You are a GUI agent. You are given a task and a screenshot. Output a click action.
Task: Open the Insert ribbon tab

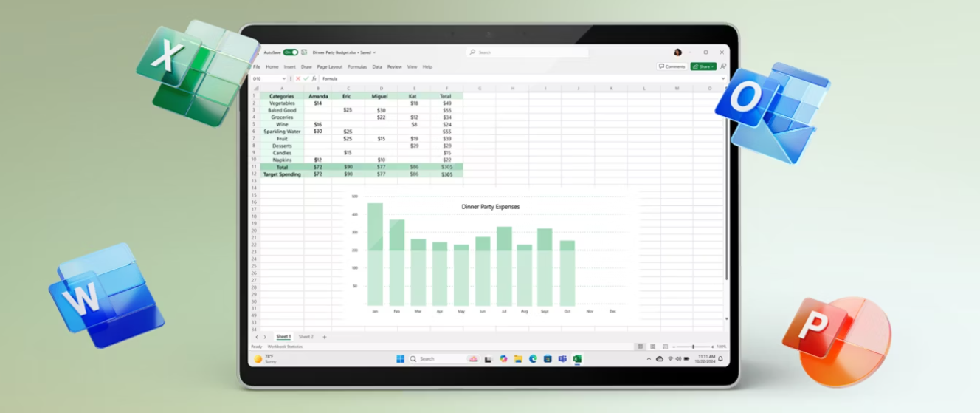click(289, 66)
